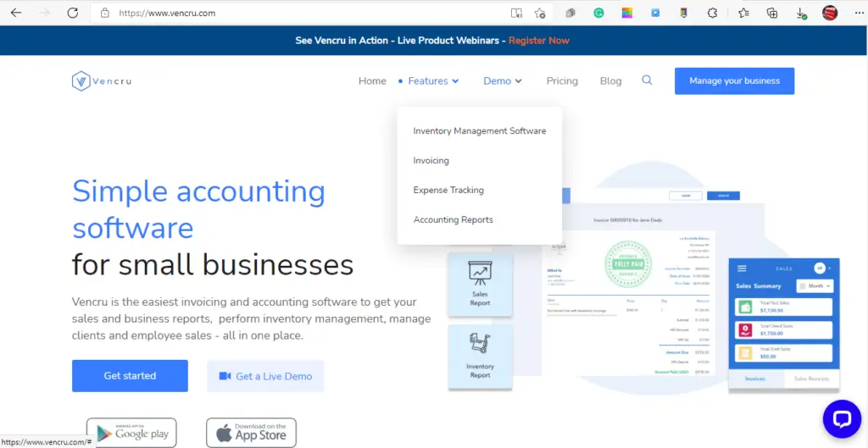Open the browser Settings and more menu
868x448 pixels.
click(x=859, y=14)
